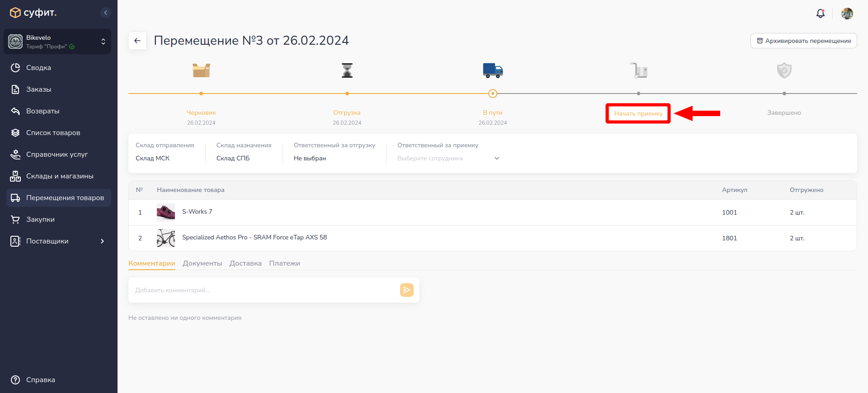Click article number 1801
Image resolution: width=868 pixels, height=393 pixels.
pos(729,239)
